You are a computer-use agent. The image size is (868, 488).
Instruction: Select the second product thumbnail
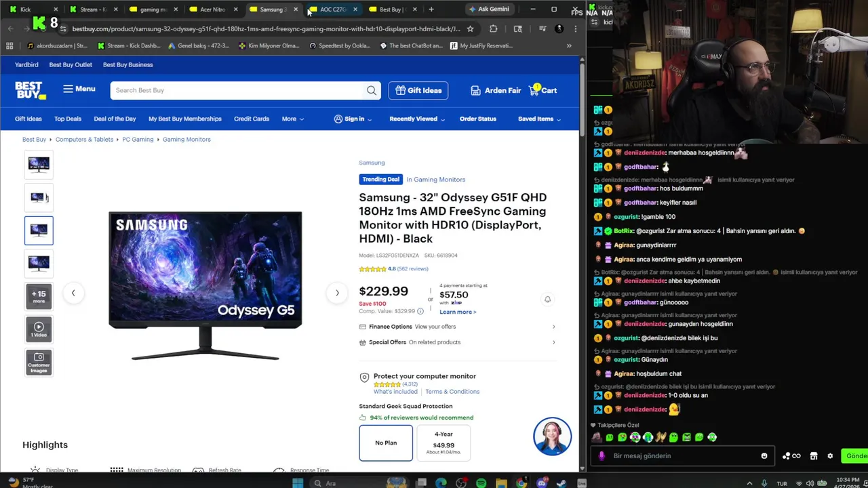(x=39, y=197)
